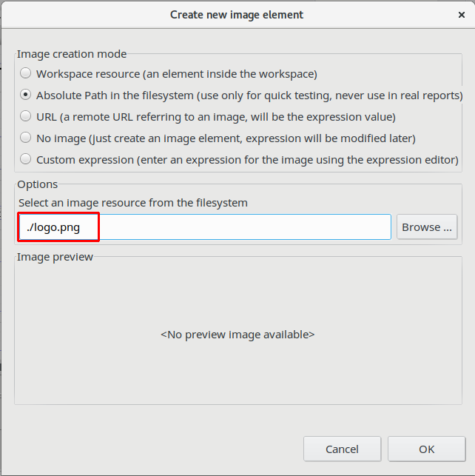Click the 'No preview image available' placeholder

[237, 335]
